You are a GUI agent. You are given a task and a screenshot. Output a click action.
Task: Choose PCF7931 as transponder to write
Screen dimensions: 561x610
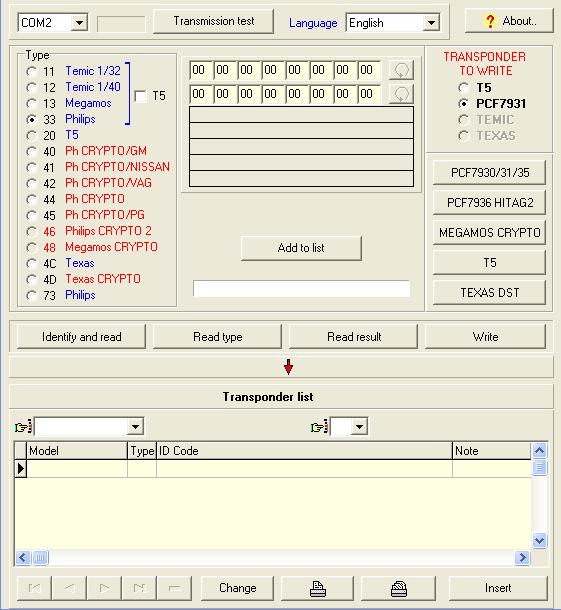pyautogui.click(x=463, y=104)
